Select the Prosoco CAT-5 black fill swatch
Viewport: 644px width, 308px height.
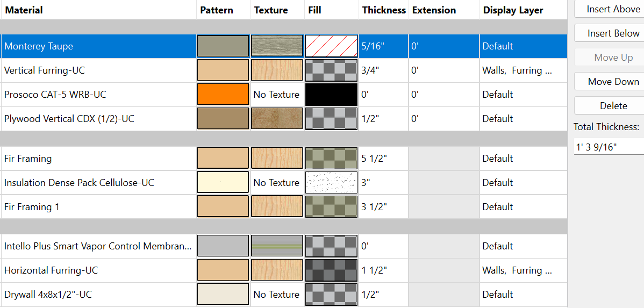coord(331,95)
